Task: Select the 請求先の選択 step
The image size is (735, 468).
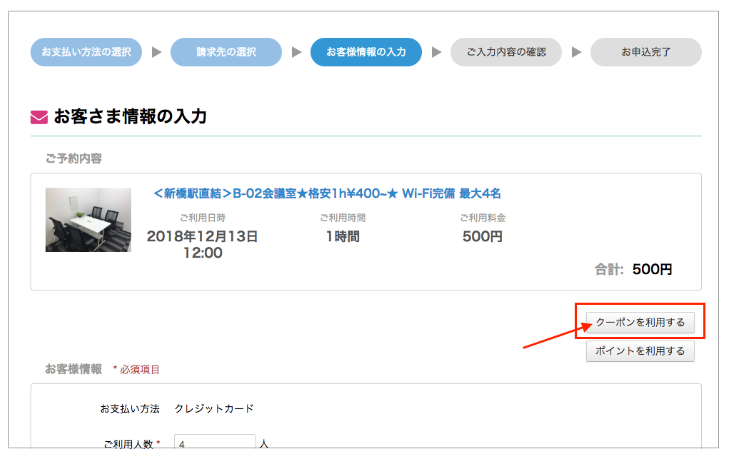Action: pos(226,52)
